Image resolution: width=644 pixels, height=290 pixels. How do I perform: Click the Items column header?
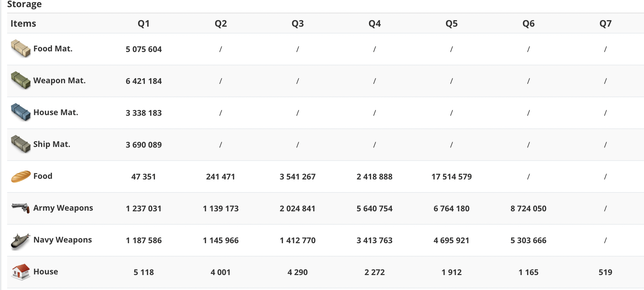[23, 23]
